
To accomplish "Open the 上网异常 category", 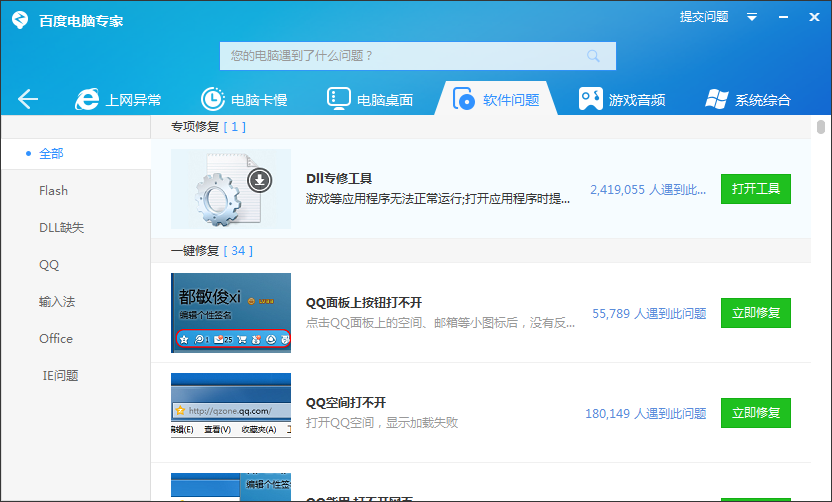I will coord(119,99).
